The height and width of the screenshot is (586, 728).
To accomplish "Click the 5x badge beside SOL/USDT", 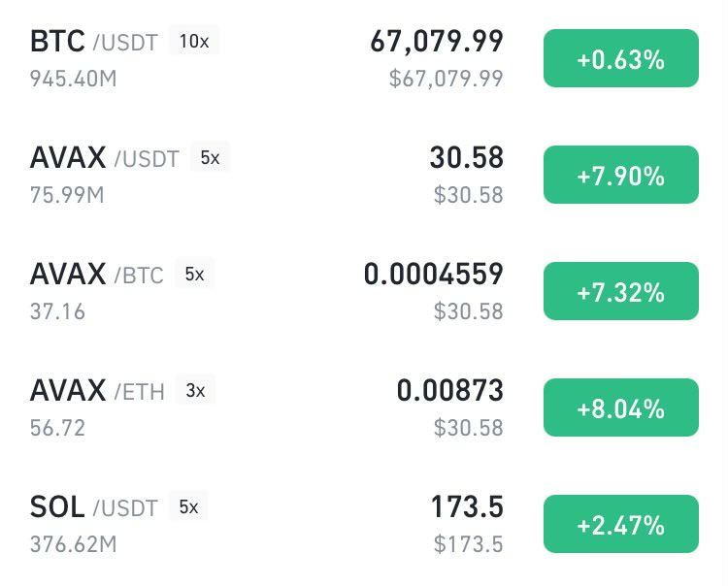I will [188, 507].
